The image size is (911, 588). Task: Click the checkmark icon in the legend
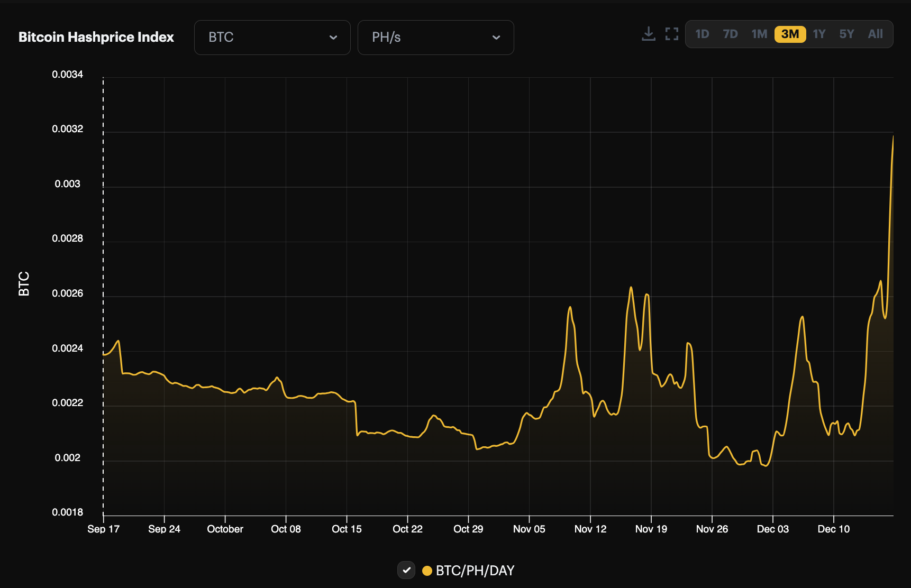[406, 571]
